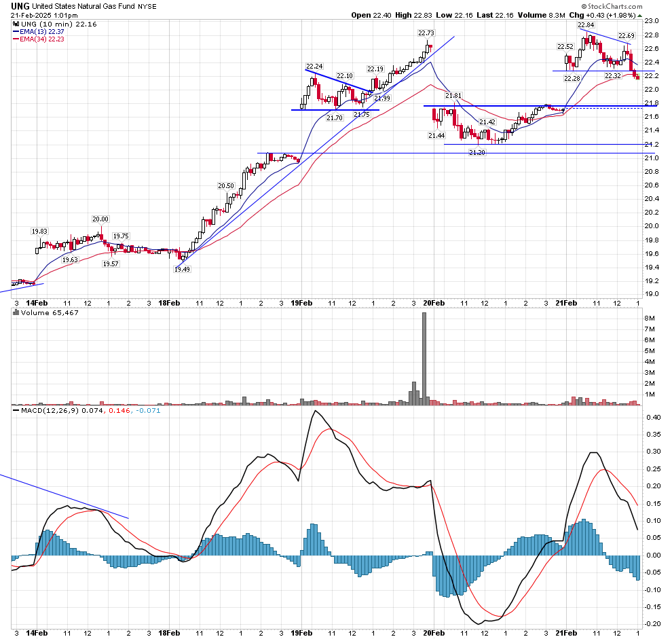The width and height of the screenshot is (672, 639).
Task: Click the 22.52 price label
Action: click(x=565, y=46)
